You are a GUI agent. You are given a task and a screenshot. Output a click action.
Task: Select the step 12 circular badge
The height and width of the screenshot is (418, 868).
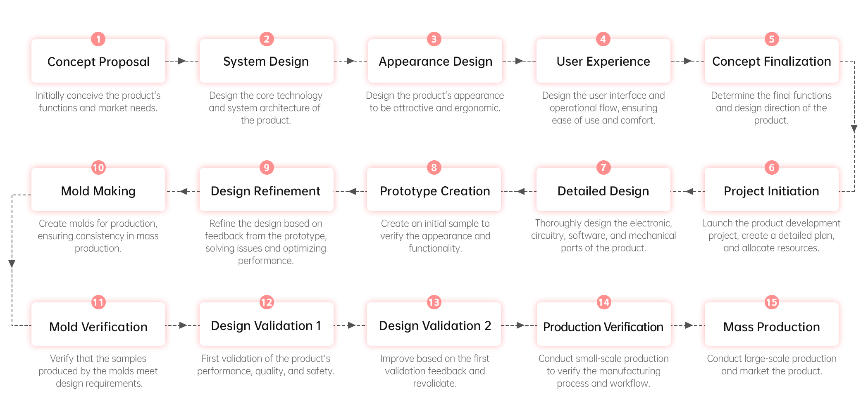point(267,302)
